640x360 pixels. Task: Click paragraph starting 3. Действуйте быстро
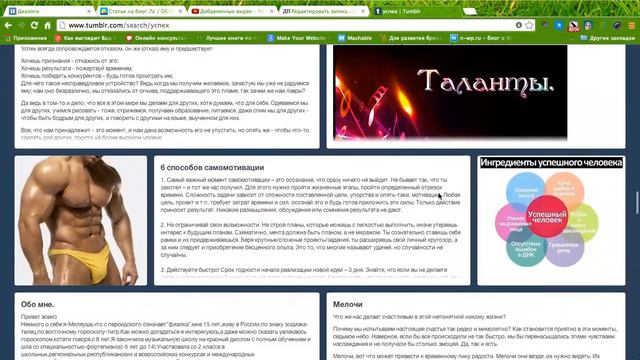pos(304,270)
